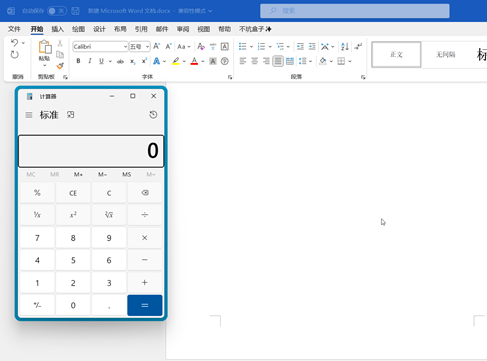Select the Format Painter brush

(x=60, y=66)
